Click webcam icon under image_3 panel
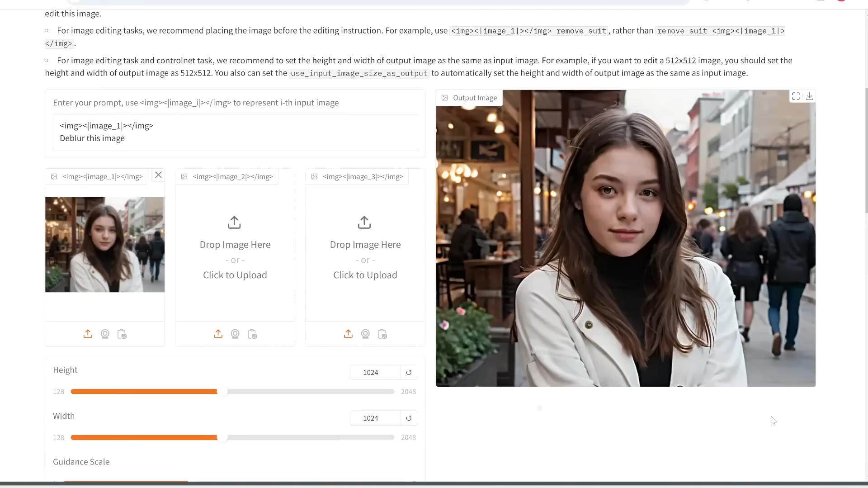The image size is (868, 488). click(x=365, y=334)
